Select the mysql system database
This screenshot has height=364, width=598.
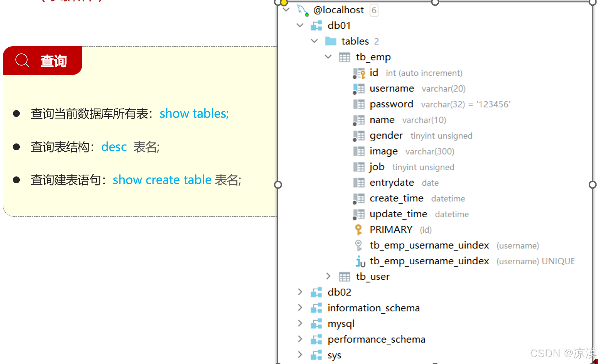340,323
